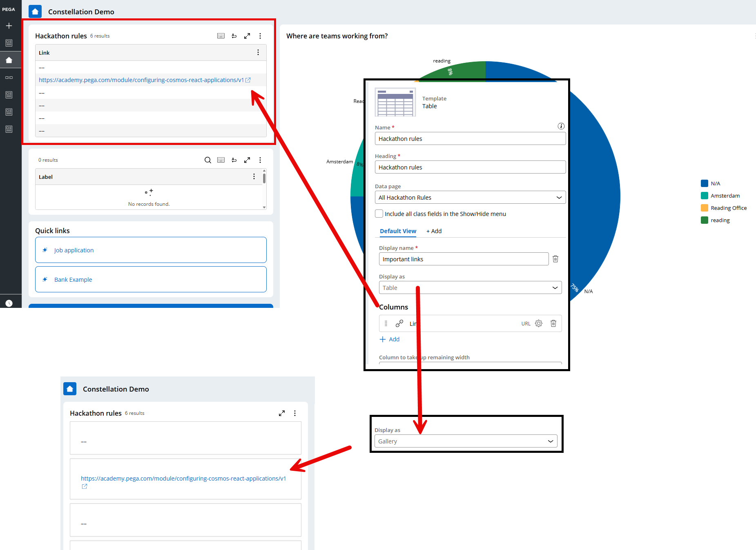Open the search icon in the 0 results widget

pyautogui.click(x=208, y=160)
